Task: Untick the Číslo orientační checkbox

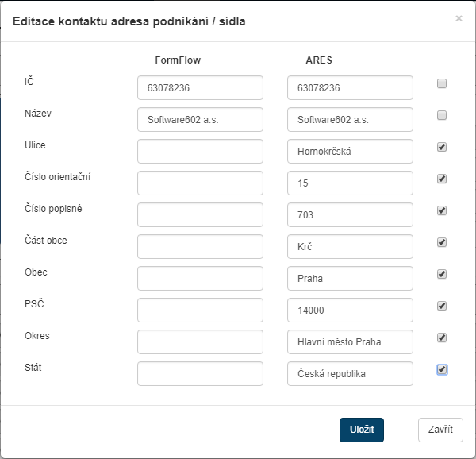Action: tap(442, 179)
